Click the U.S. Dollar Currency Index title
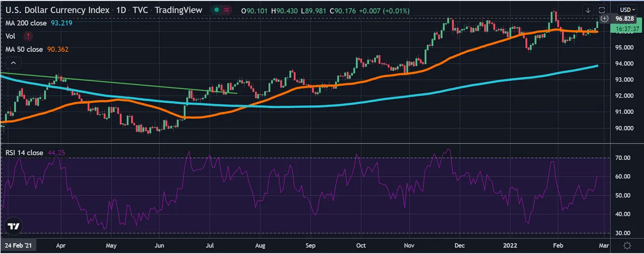The height and width of the screenshot is (254, 644). (57, 10)
